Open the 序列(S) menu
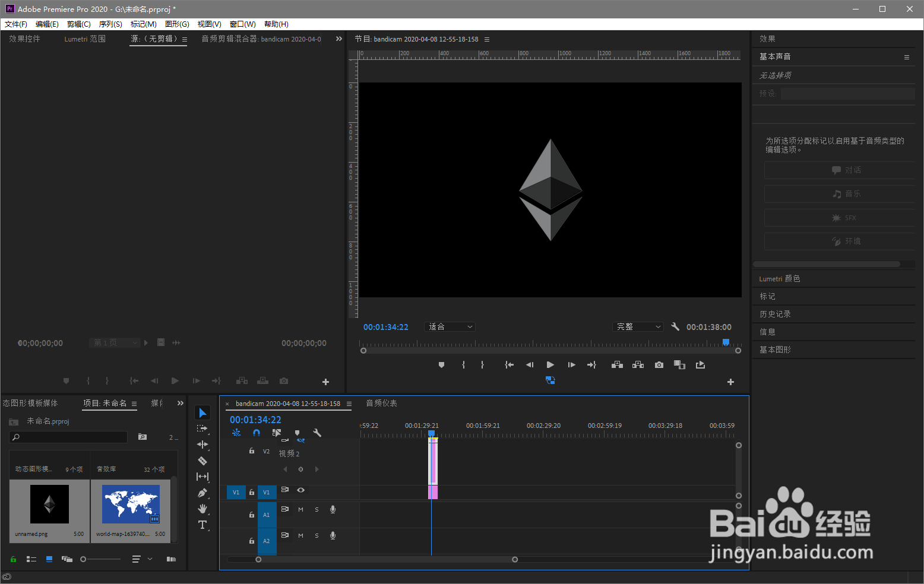 tap(110, 24)
